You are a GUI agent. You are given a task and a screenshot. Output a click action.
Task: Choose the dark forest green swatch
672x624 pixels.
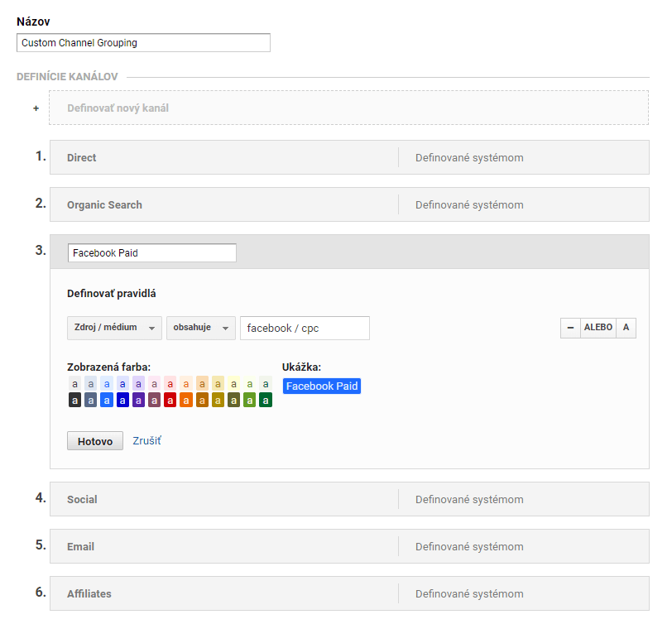[266, 401]
